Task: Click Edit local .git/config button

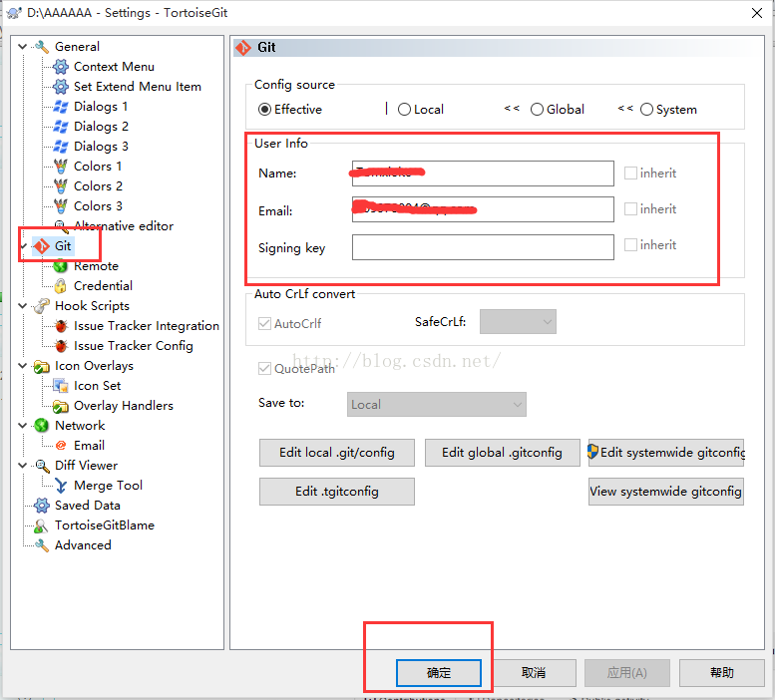Action: tap(337, 453)
